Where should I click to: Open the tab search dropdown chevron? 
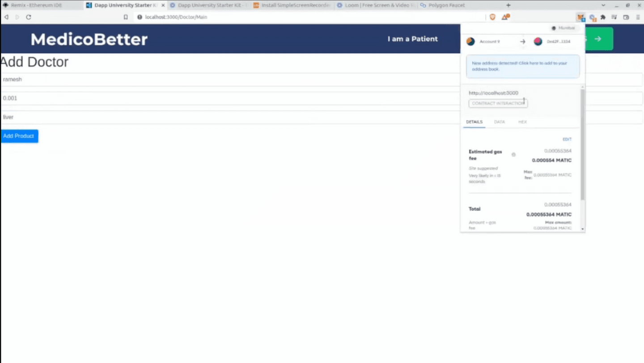click(604, 5)
